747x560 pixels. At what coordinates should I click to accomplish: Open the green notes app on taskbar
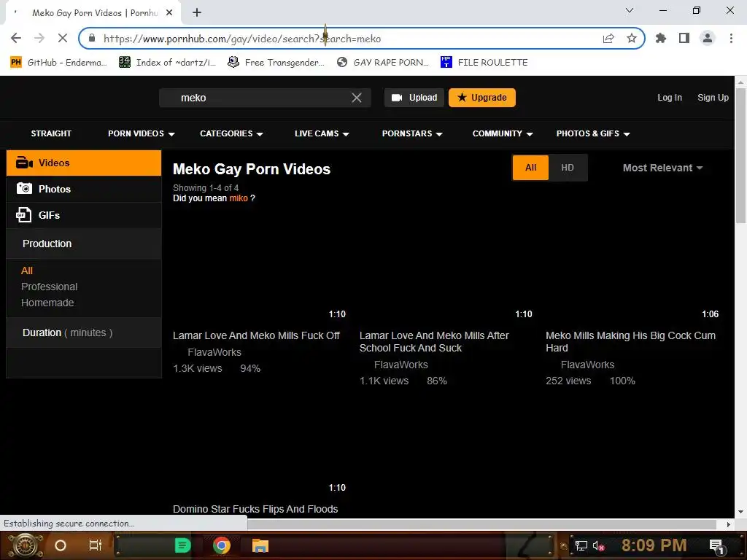coord(182,545)
